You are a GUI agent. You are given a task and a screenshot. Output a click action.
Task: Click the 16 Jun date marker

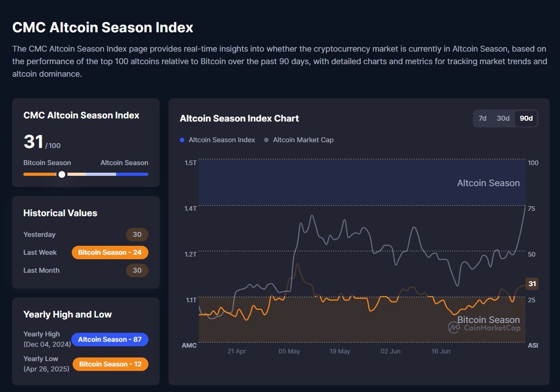coord(441,351)
